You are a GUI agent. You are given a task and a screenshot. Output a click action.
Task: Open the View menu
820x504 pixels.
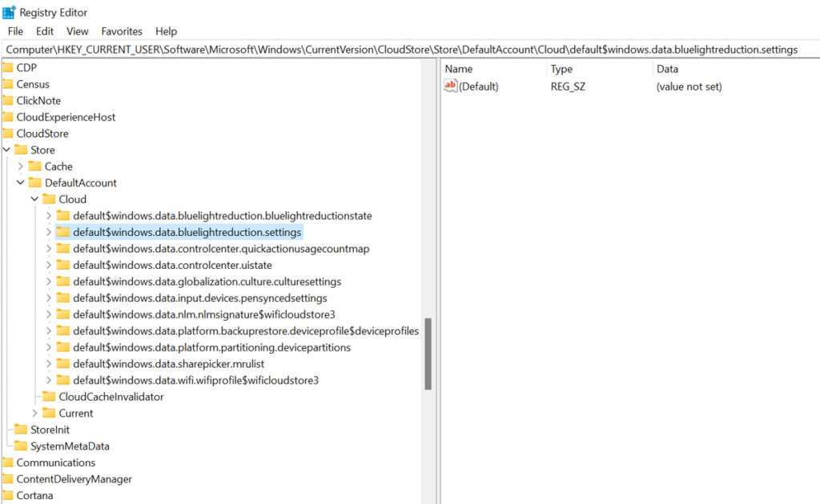[78, 31]
